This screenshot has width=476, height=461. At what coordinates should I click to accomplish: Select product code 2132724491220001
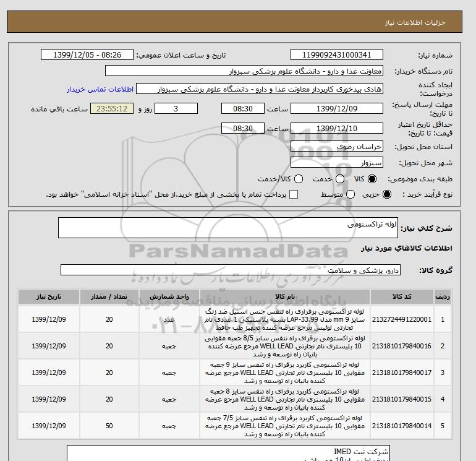click(402, 319)
